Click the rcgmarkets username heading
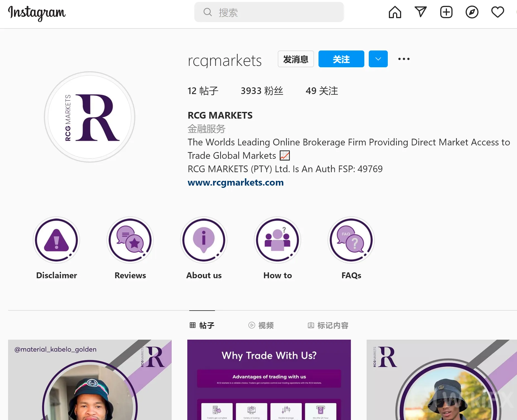The image size is (517, 420). [x=225, y=60]
